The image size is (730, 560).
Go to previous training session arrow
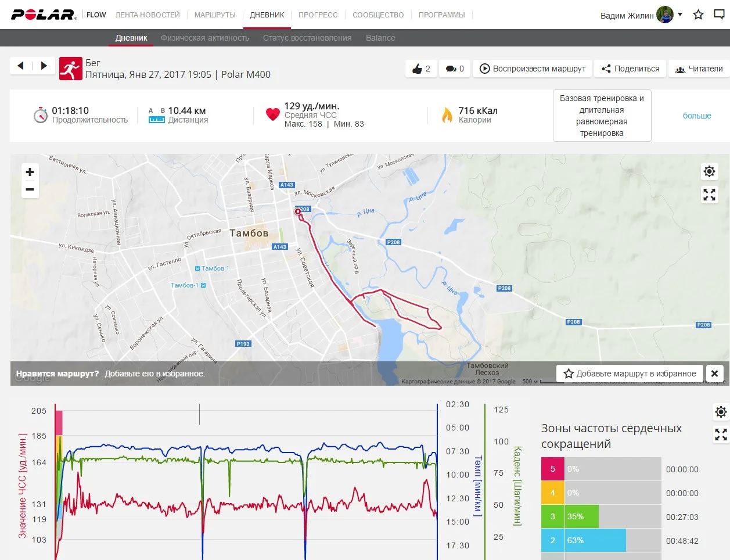21,66
